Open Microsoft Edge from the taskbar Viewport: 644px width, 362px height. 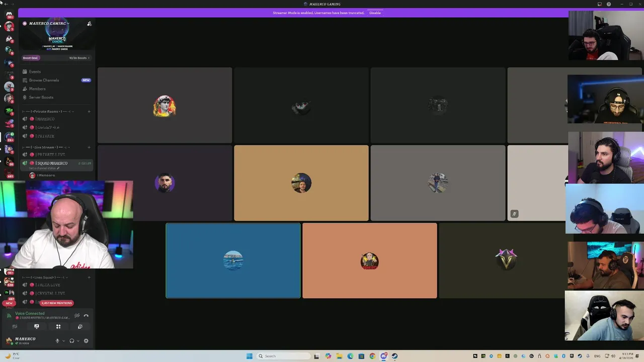(350, 356)
